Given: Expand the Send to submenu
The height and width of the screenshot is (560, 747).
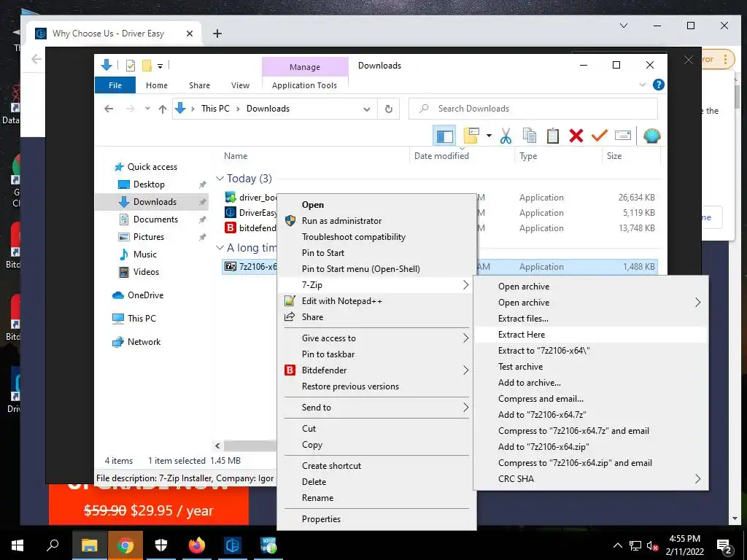Looking at the screenshot, I should pos(376,408).
